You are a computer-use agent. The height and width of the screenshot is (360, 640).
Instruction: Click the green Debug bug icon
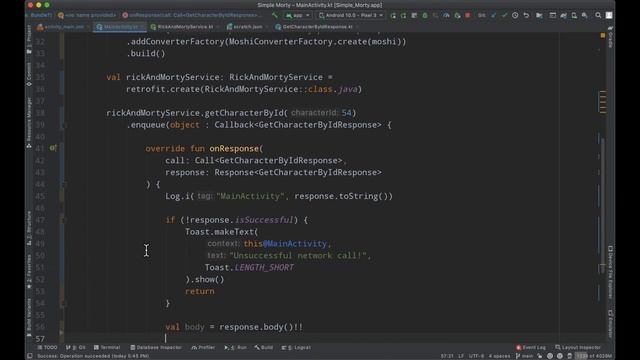[425, 16]
